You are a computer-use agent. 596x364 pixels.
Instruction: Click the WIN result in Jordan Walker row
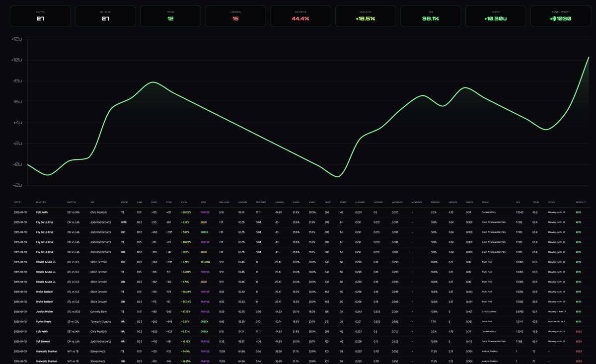[x=578, y=311]
